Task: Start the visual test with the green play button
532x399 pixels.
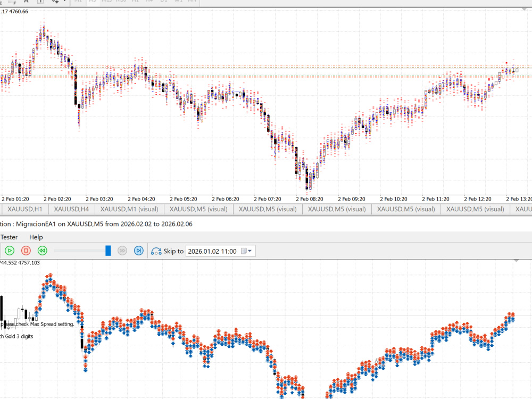Action: pyautogui.click(x=10, y=251)
